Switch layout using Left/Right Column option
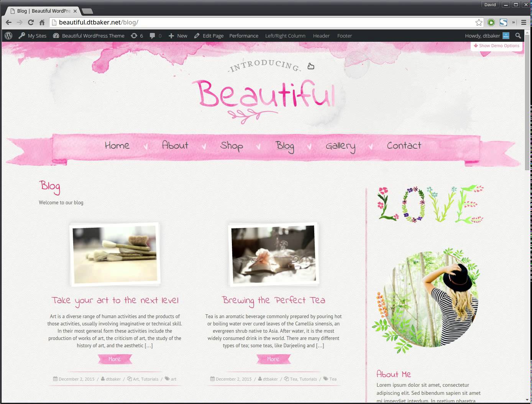 coord(285,36)
